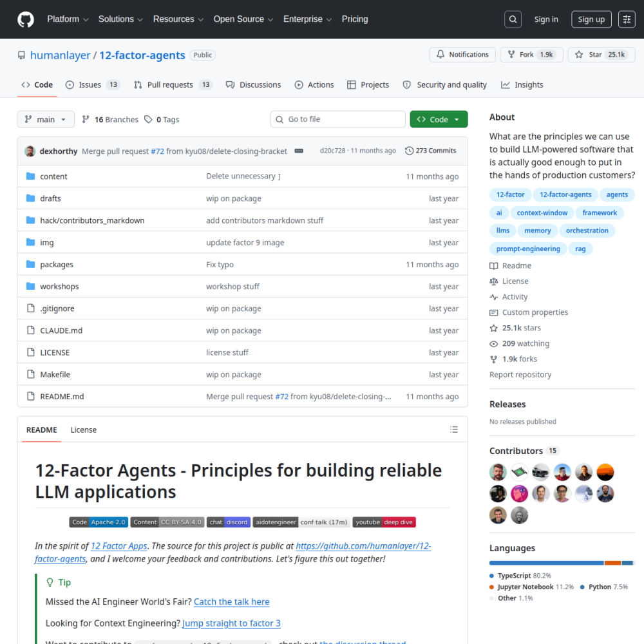Viewport: 644px width, 644px height.
Task: Click the first contributor avatar
Action: coord(498,472)
